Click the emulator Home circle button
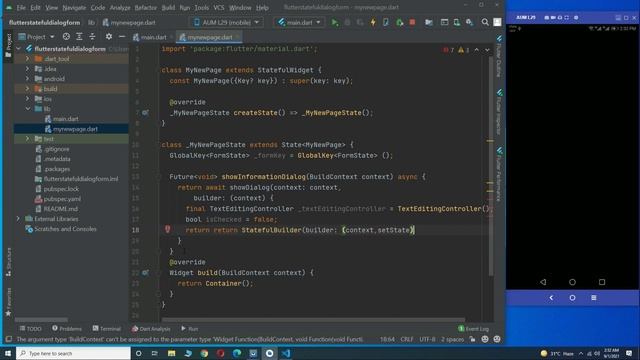Viewport: 640px width, 360px height. pyautogui.click(x=572, y=282)
